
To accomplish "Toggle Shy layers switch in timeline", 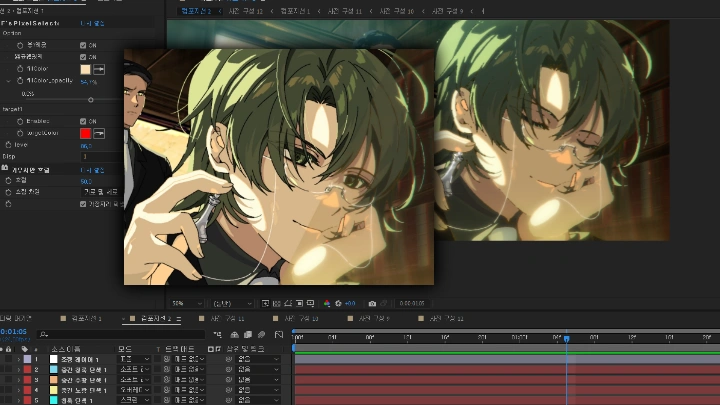I will 235,334.
